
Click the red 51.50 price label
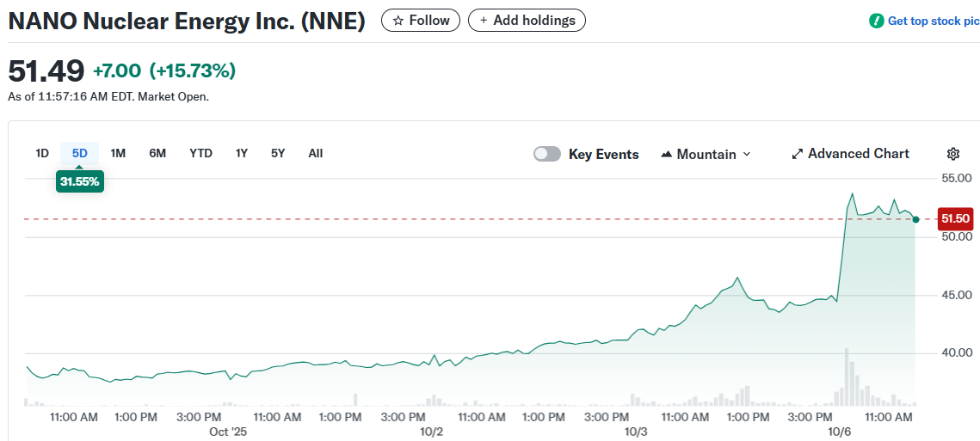(955, 218)
